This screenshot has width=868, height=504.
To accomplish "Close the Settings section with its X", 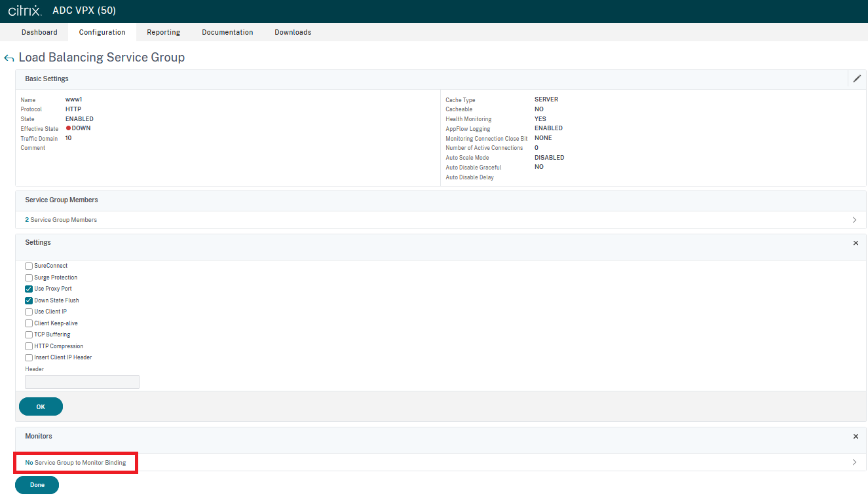I will pos(856,243).
